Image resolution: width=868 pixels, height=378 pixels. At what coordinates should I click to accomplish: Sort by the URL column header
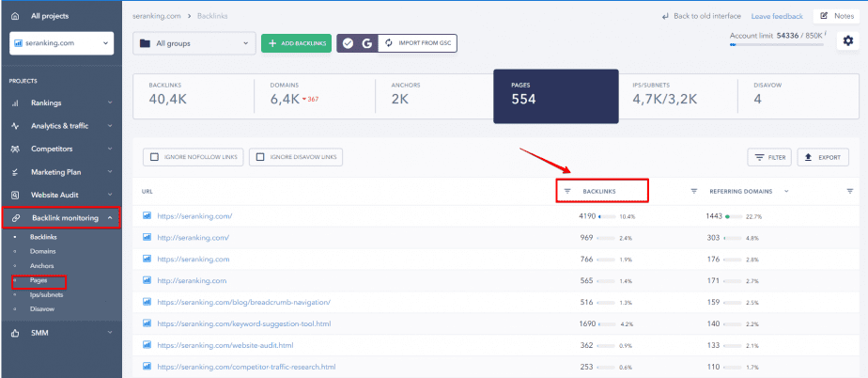(147, 191)
